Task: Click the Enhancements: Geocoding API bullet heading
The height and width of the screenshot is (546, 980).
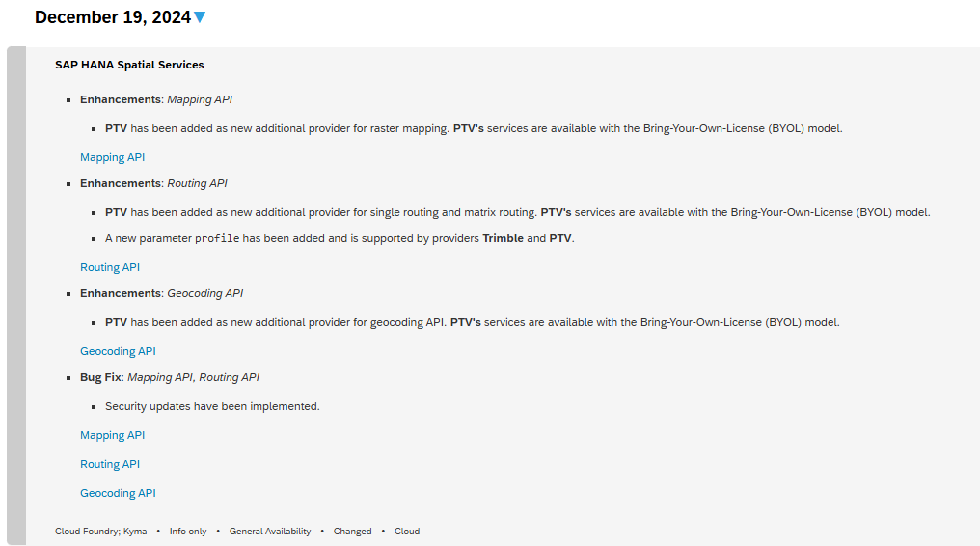Action: [x=161, y=293]
